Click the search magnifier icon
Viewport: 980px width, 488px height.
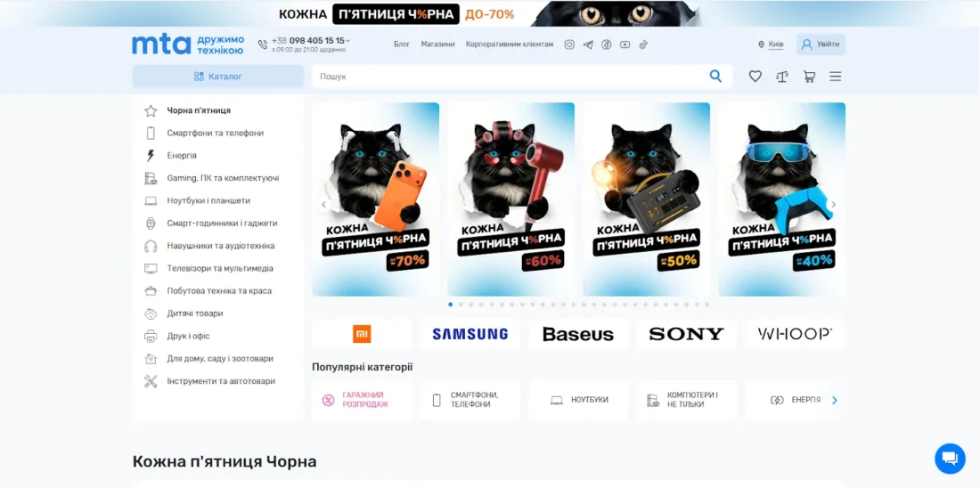pos(715,77)
